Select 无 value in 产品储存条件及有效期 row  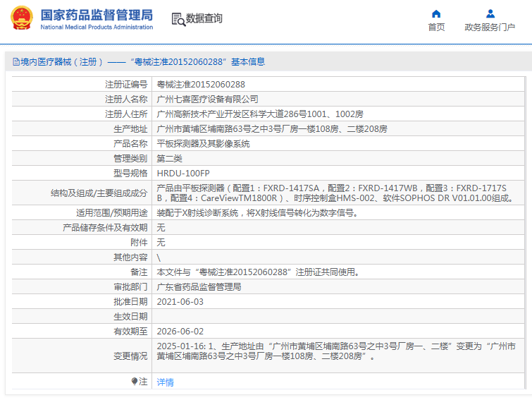tap(161, 227)
